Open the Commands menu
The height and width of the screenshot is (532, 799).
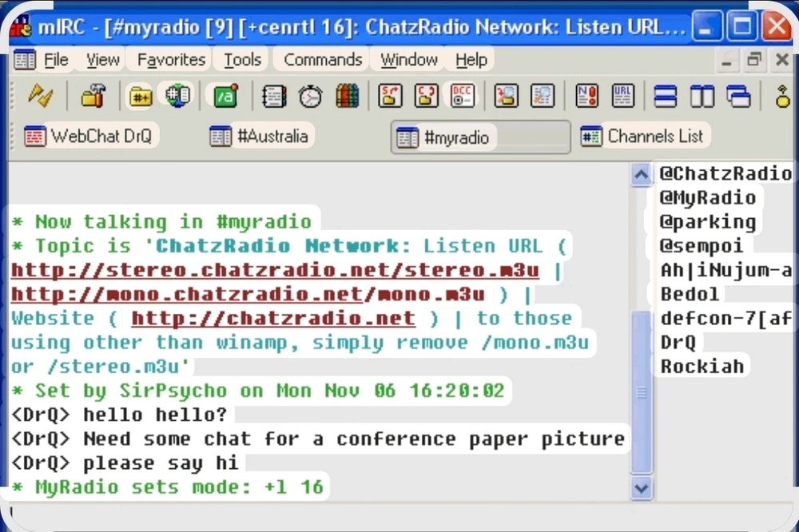tap(323, 60)
